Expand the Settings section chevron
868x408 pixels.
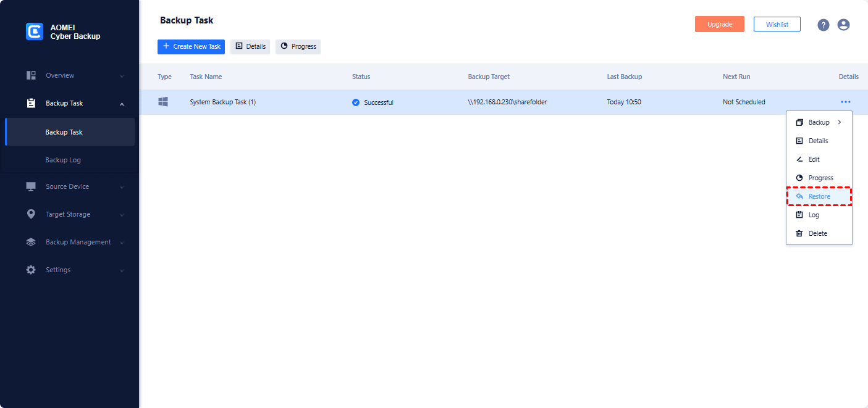coord(122,270)
